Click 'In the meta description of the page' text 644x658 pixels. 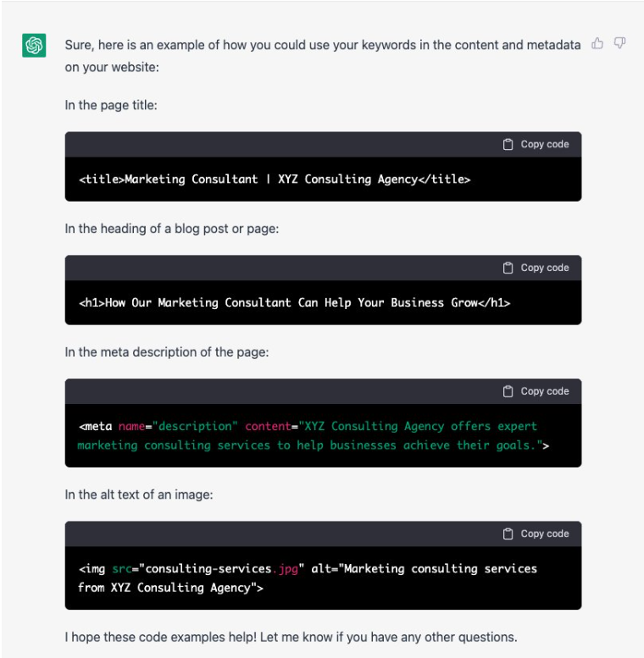click(167, 352)
